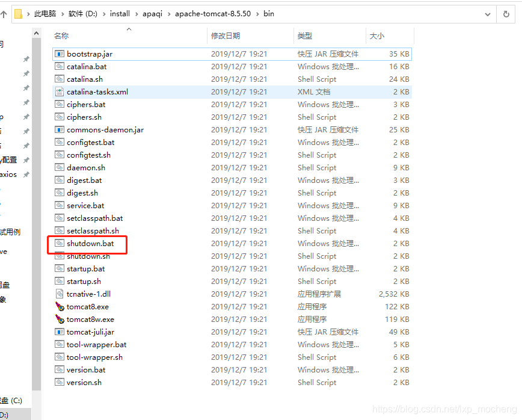Click the 2,532 KB size cell
The width and height of the screenshot is (522, 420).
pyautogui.click(x=394, y=294)
